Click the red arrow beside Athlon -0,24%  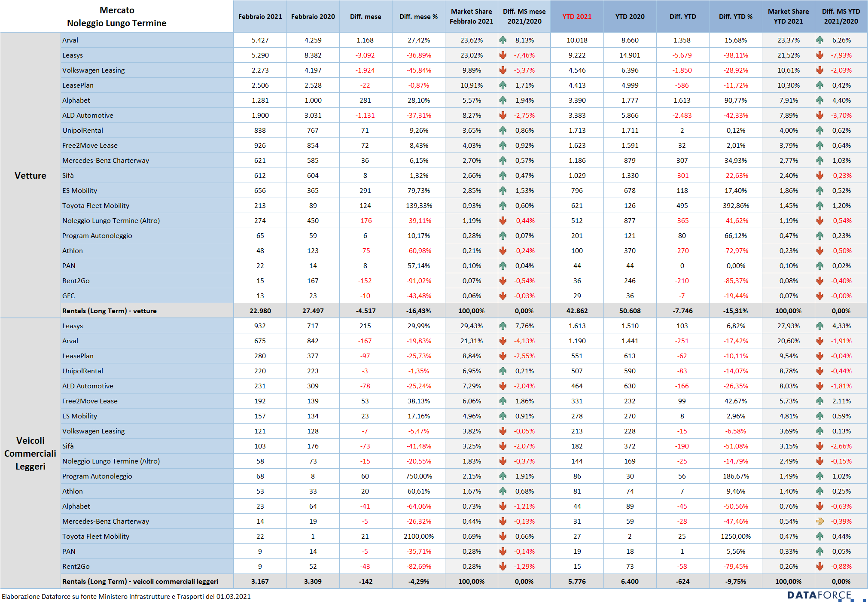503,250
